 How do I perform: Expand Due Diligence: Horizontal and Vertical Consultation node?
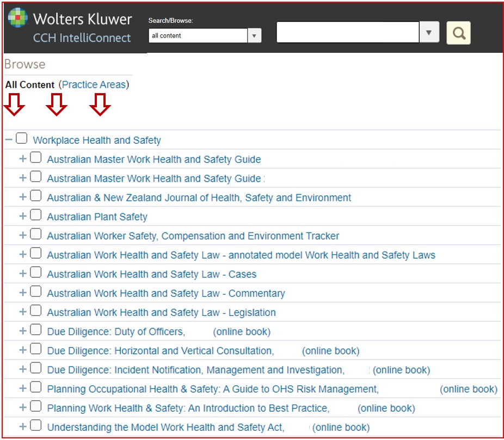(x=23, y=350)
